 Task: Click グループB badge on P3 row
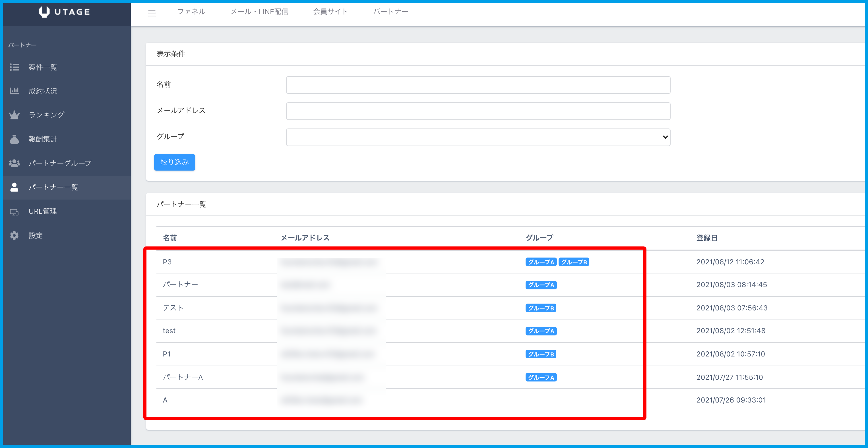pyautogui.click(x=573, y=262)
